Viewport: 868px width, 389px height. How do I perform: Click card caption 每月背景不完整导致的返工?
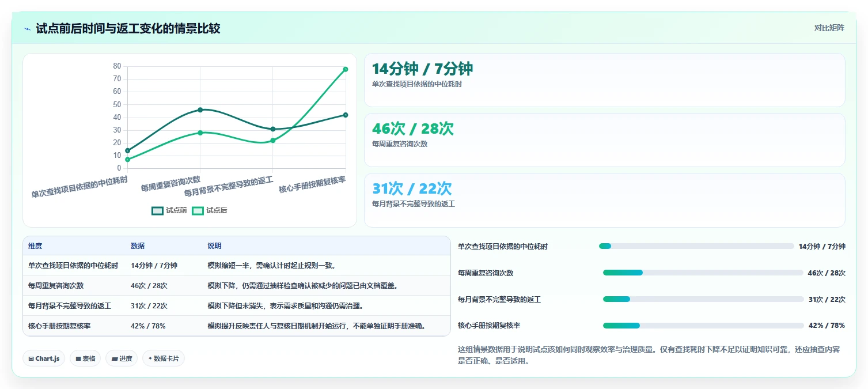[414, 203]
